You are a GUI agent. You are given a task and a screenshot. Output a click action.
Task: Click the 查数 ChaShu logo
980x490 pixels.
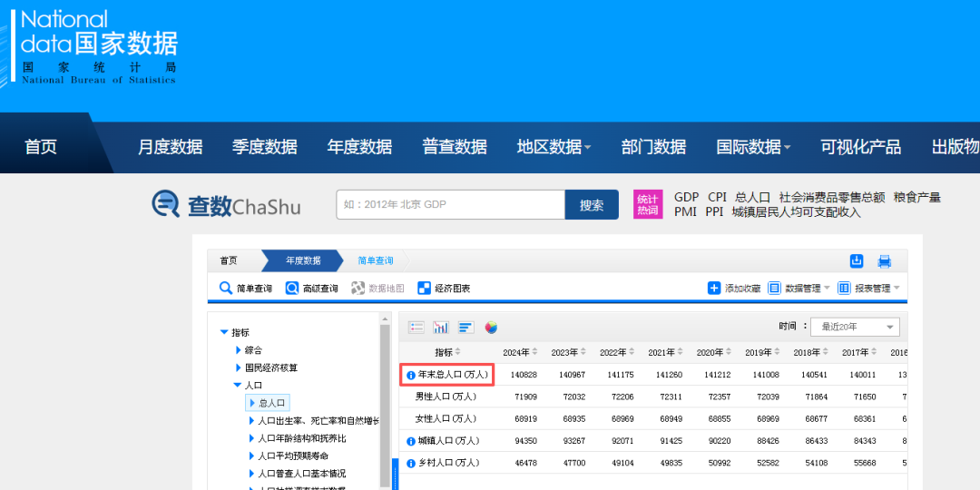pyautogui.click(x=226, y=204)
